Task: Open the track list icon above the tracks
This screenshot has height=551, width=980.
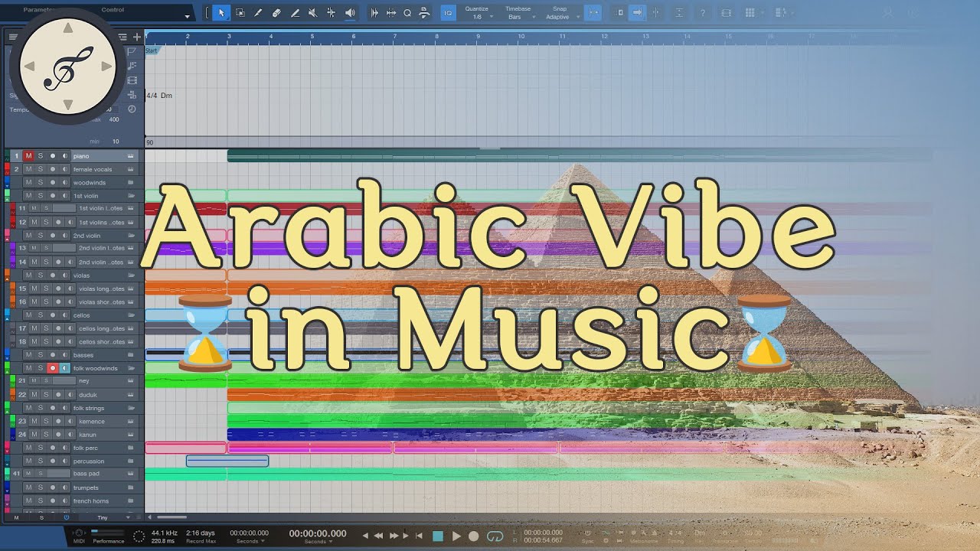Action: (12, 37)
